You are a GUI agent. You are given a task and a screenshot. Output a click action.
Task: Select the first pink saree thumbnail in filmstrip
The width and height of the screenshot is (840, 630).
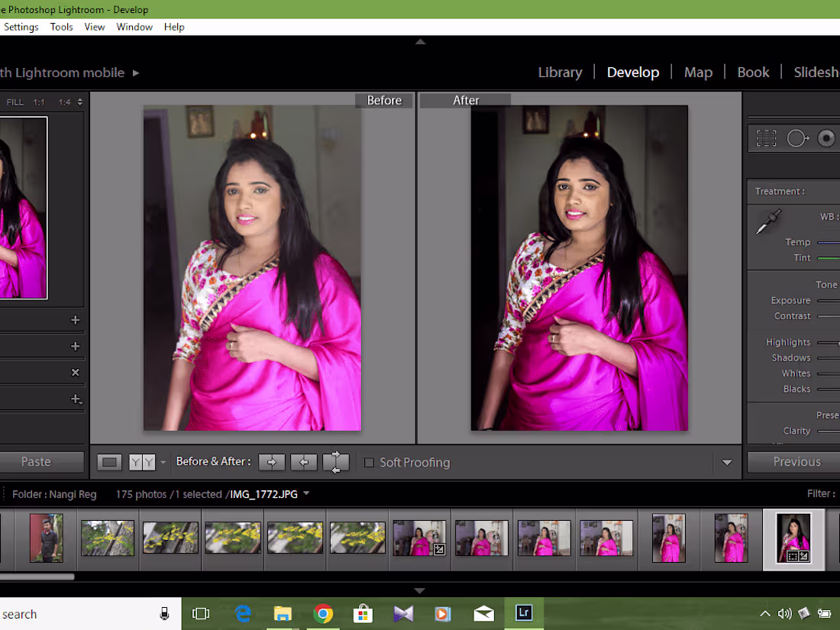coord(419,538)
